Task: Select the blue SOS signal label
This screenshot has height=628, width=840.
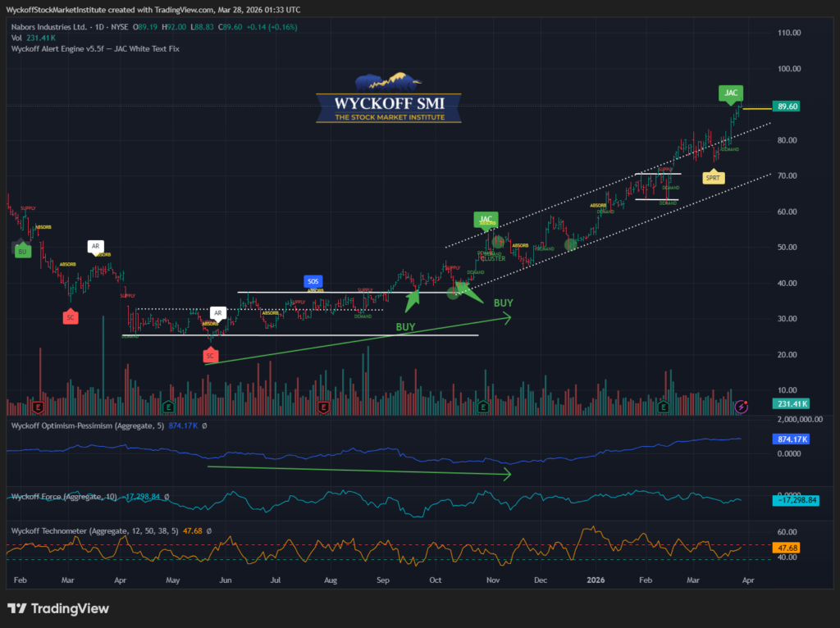Action: click(x=313, y=281)
